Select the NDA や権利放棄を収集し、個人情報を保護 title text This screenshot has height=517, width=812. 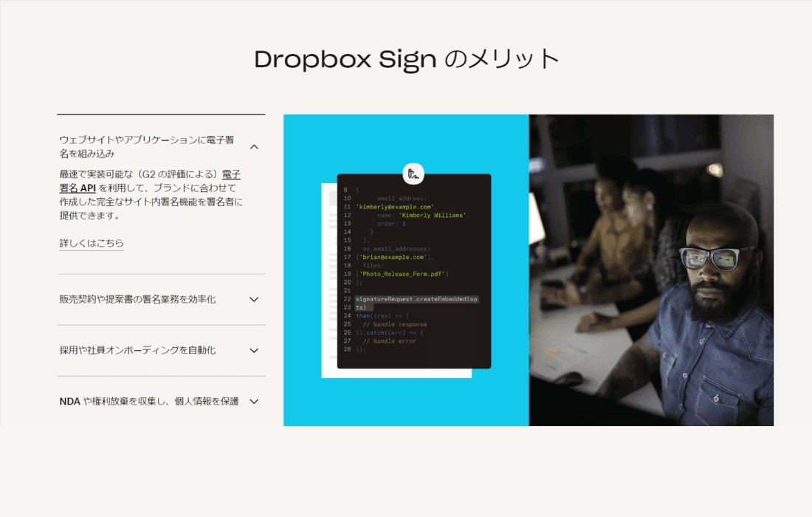pos(149,402)
